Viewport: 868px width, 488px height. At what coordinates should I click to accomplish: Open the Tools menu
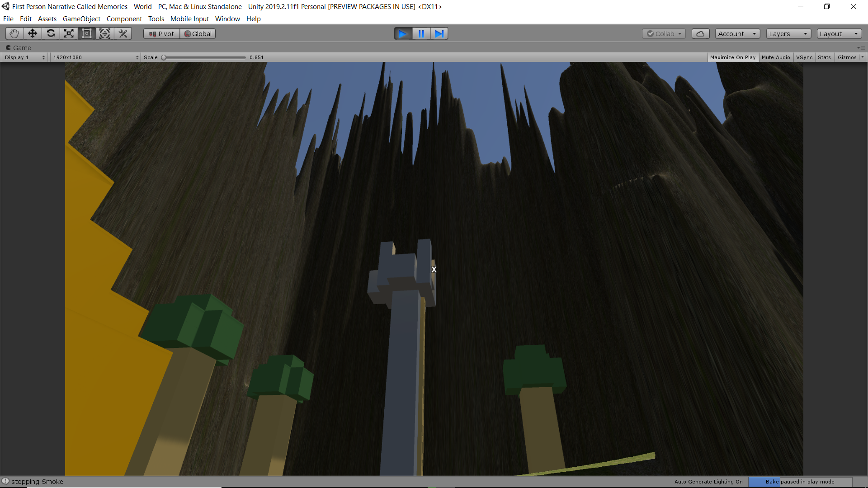(156, 19)
